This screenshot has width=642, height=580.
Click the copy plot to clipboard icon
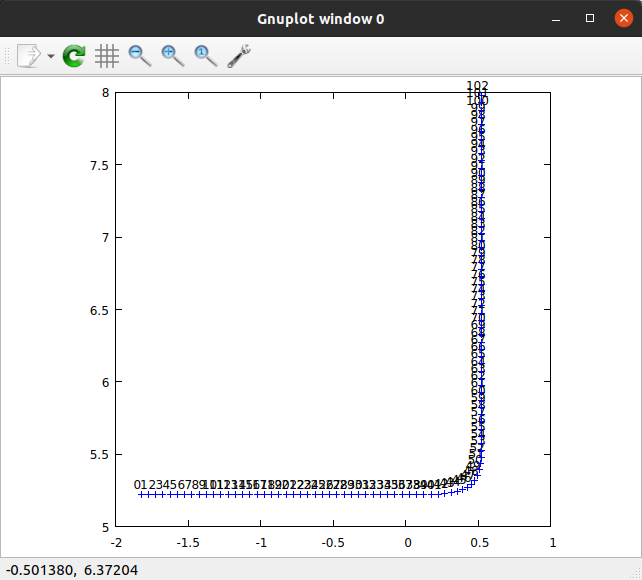pyautogui.click(x=29, y=56)
